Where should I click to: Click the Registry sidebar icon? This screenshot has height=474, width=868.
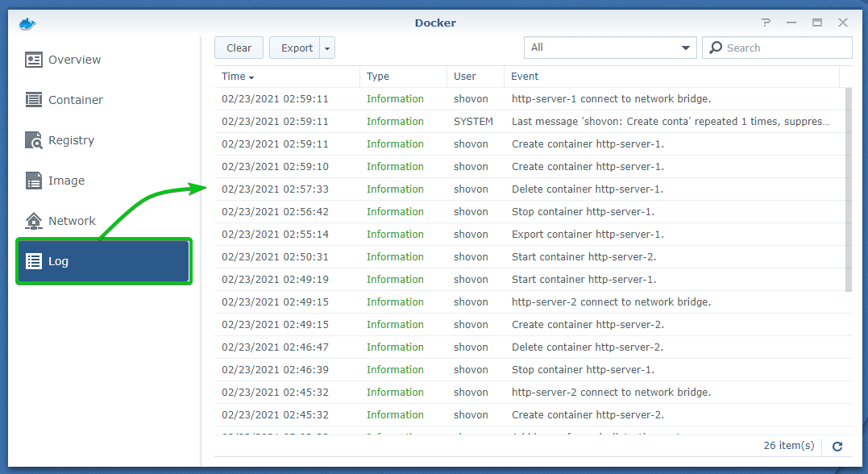pos(33,140)
